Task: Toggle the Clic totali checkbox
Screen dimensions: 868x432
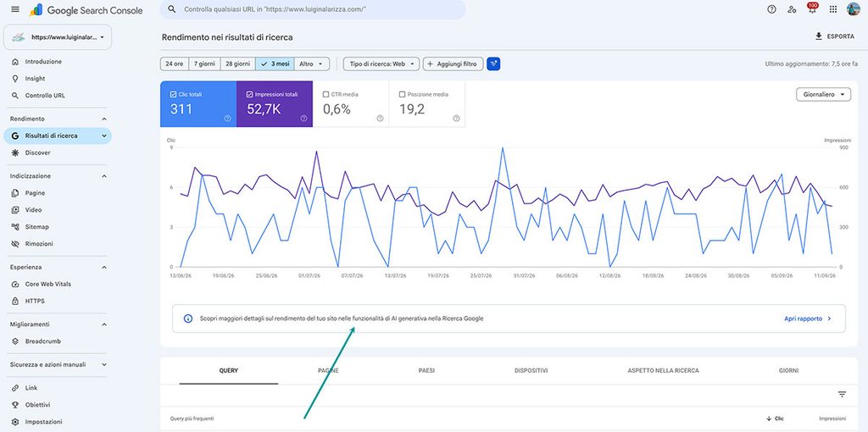Action: [174, 95]
